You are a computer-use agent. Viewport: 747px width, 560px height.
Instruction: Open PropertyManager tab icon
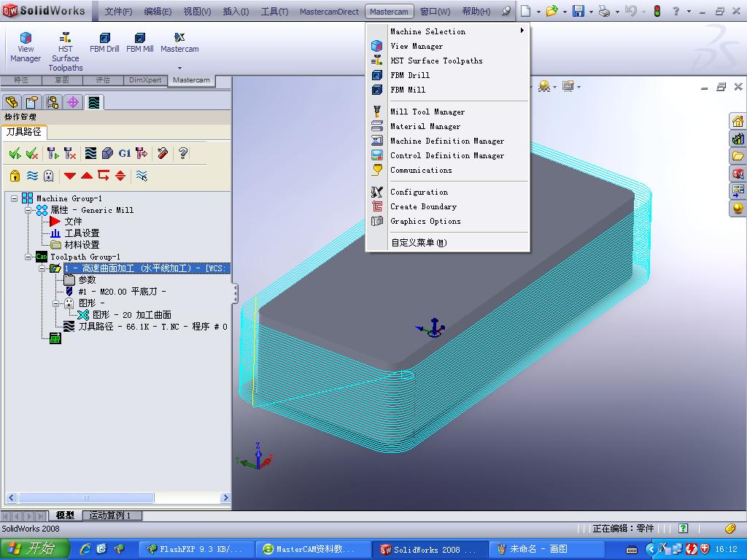click(32, 102)
